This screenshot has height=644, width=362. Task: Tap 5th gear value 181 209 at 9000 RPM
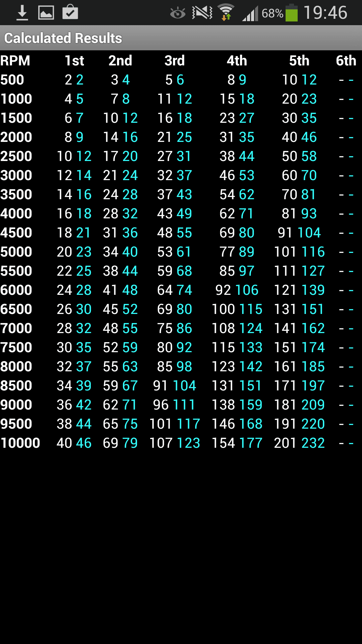[299, 405]
